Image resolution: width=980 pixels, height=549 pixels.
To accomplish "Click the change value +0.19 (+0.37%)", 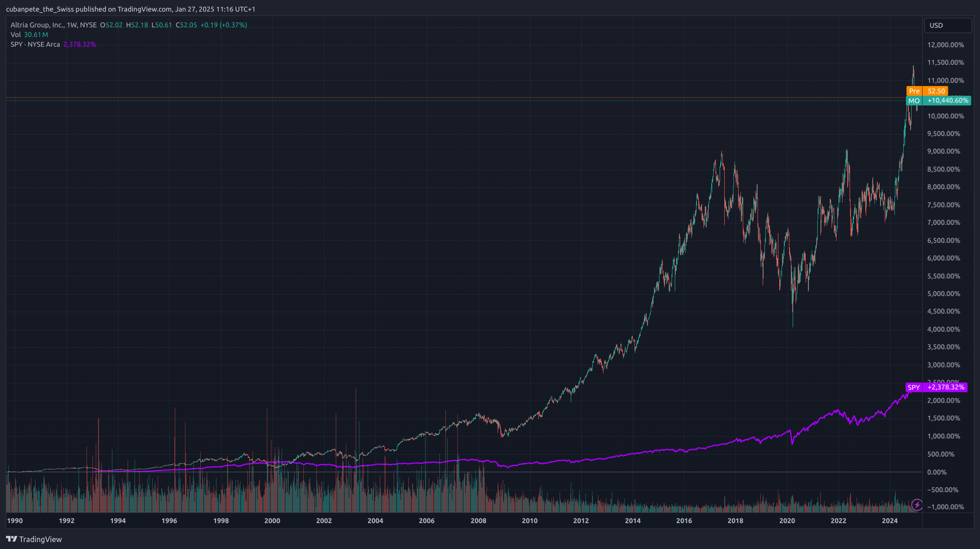I will [223, 25].
